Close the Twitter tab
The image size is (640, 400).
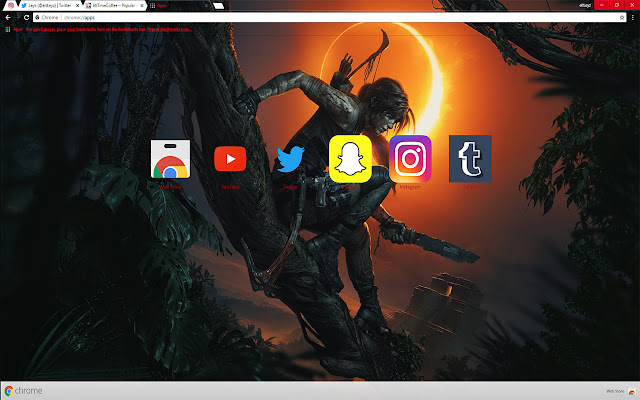pos(77,6)
